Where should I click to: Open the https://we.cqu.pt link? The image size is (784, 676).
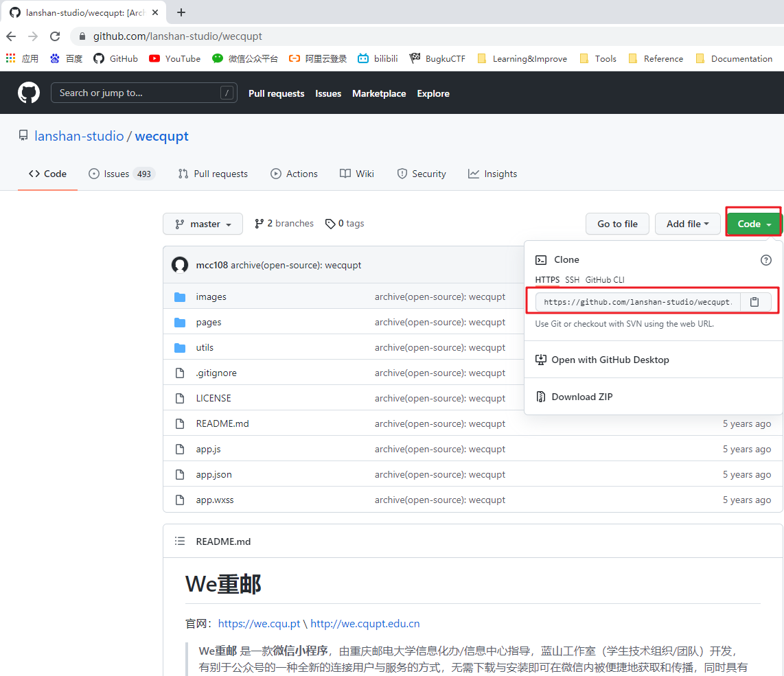click(259, 624)
